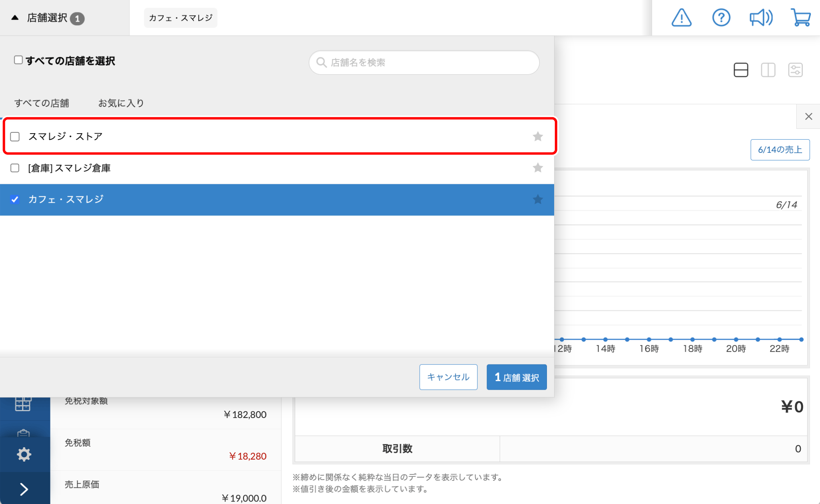Viewport: 820px width, 504px height.
Task: Open the shopping cart icon
Action: (x=801, y=18)
